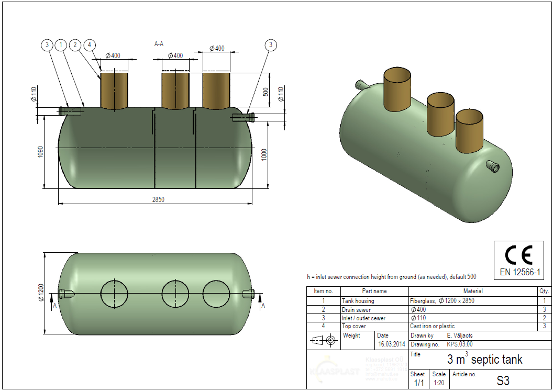Click the A-A section view label

[159, 44]
